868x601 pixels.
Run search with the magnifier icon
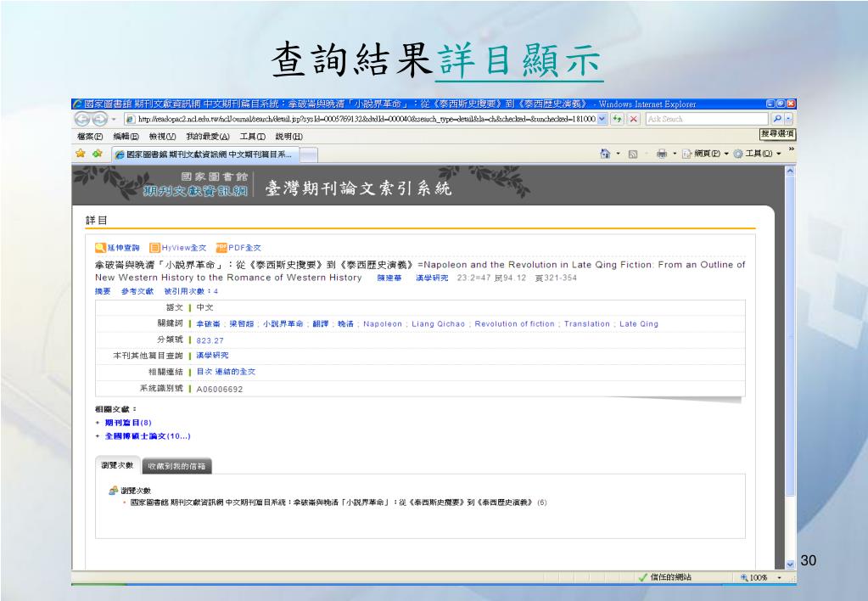(777, 119)
